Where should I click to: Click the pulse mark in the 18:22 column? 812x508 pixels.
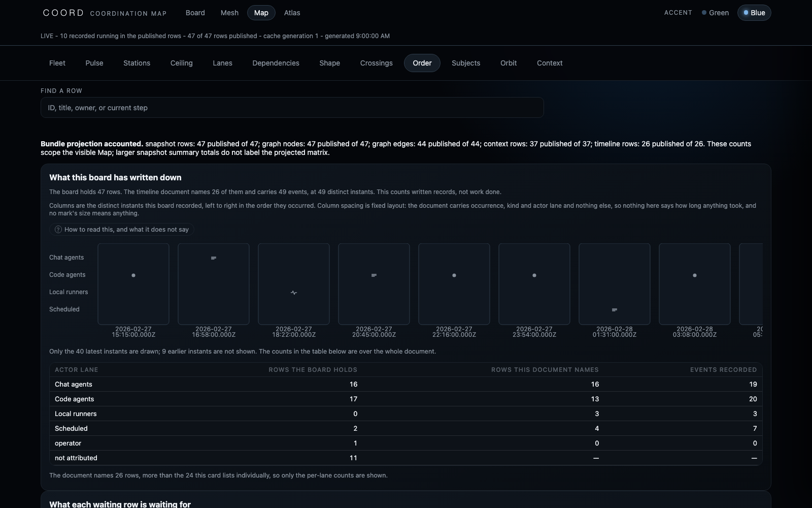[294, 293]
